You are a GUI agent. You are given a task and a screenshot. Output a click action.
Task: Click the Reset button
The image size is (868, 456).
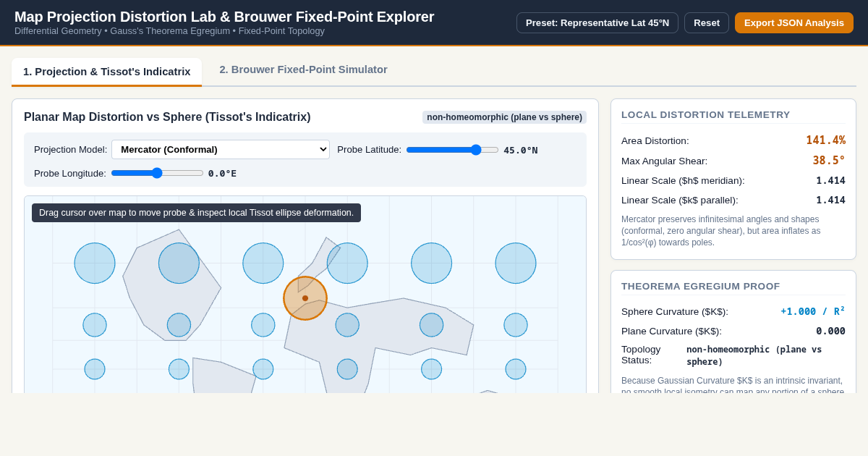coord(707,22)
